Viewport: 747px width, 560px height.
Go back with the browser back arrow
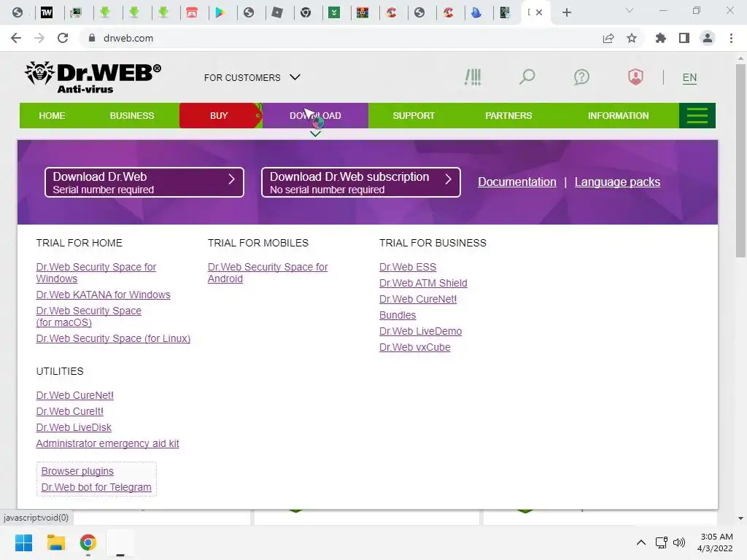coord(16,38)
